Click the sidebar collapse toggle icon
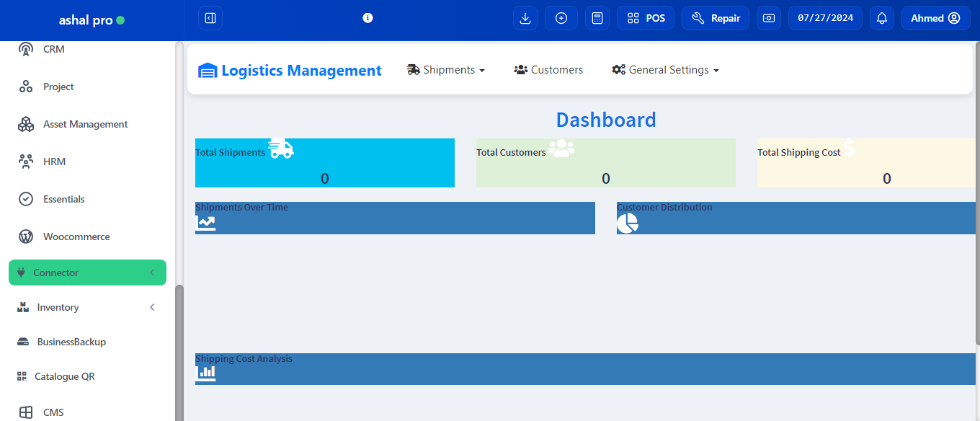This screenshot has width=980, height=421. 210,18
